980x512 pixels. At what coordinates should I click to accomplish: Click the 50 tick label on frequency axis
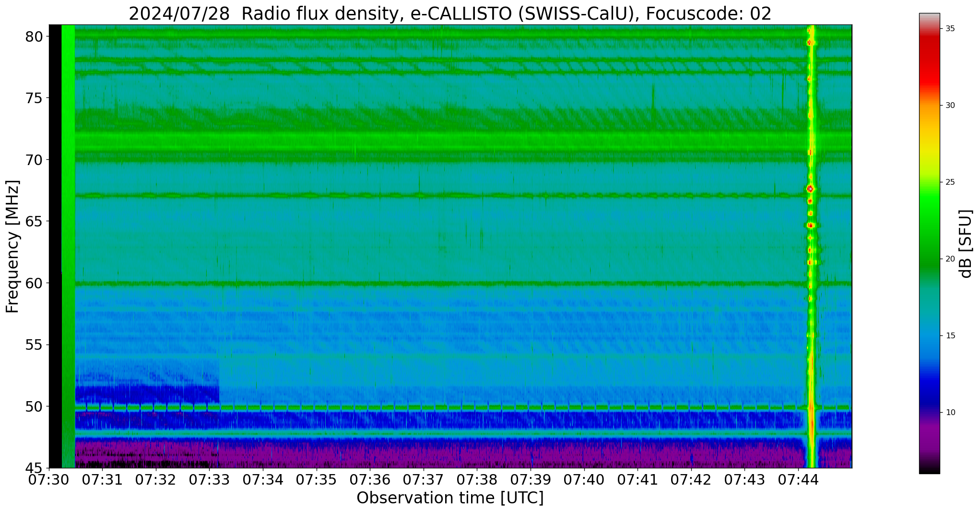click(x=35, y=406)
